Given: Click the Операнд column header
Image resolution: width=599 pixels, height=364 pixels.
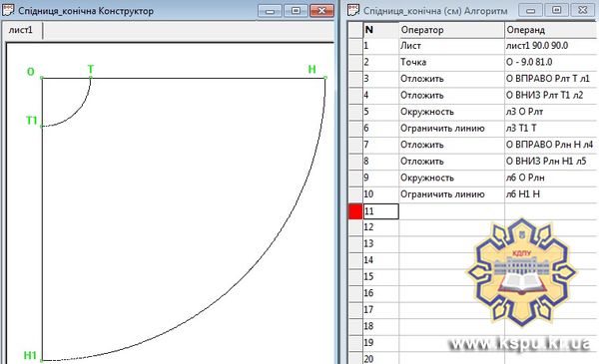Looking at the screenshot, I should 551,30.
